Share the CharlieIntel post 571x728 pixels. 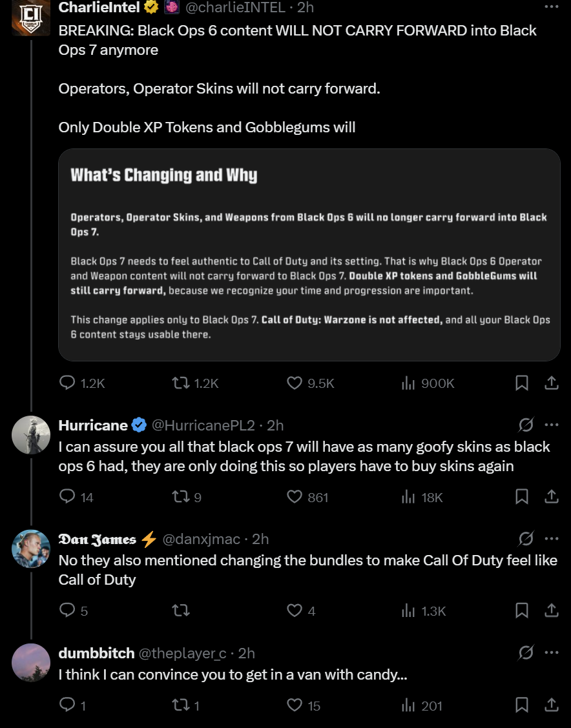coord(552,383)
